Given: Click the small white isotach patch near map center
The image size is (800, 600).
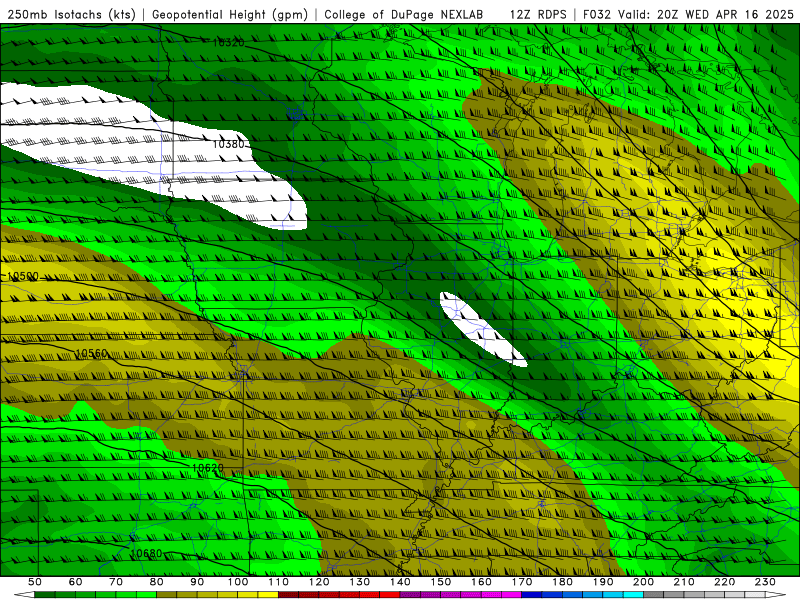Looking at the screenshot, I should [x=482, y=329].
